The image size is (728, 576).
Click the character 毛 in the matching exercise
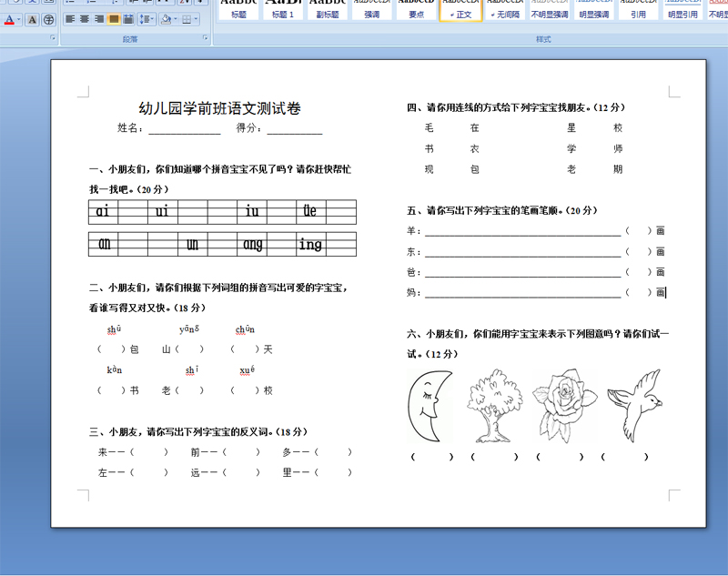(429, 127)
